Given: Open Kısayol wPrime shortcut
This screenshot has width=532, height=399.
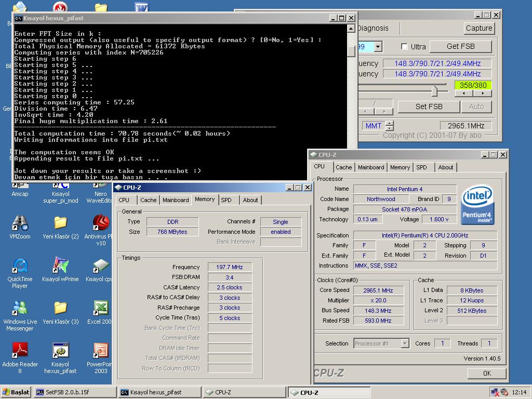Looking at the screenshot, I should [60, 270].
